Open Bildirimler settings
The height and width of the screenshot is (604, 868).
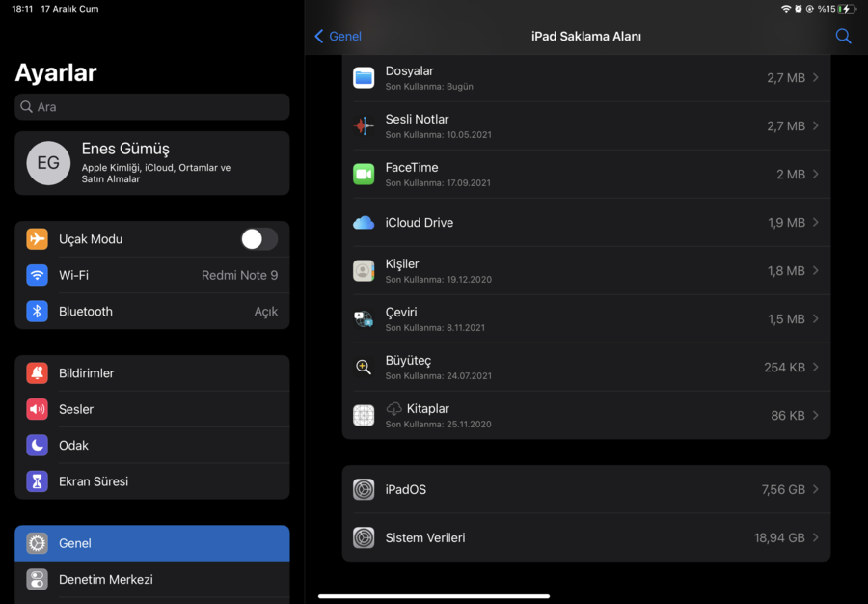click(x=152, y=373)
